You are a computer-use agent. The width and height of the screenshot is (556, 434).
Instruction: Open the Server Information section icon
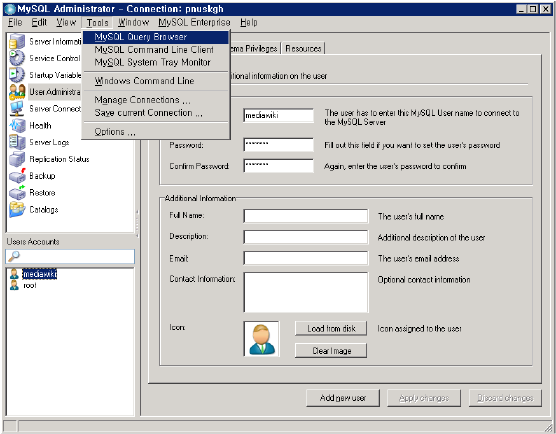[x=17, y=41]
